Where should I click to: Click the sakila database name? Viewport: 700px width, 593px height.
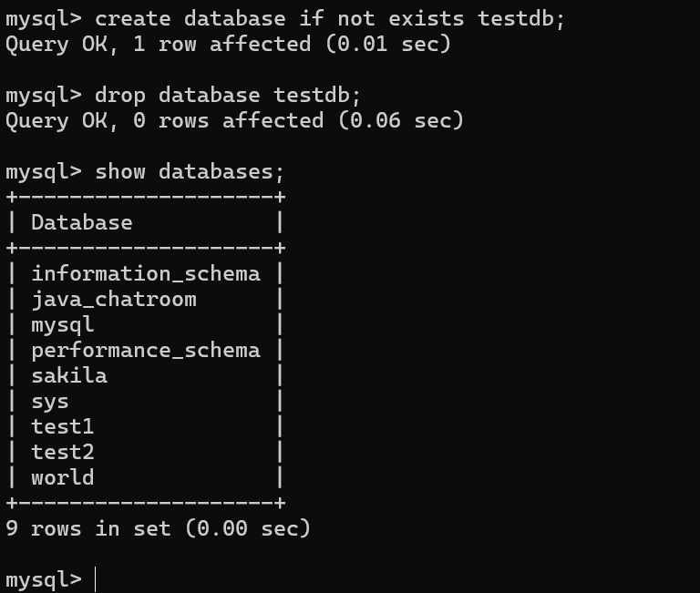click(x=69, y=375)
